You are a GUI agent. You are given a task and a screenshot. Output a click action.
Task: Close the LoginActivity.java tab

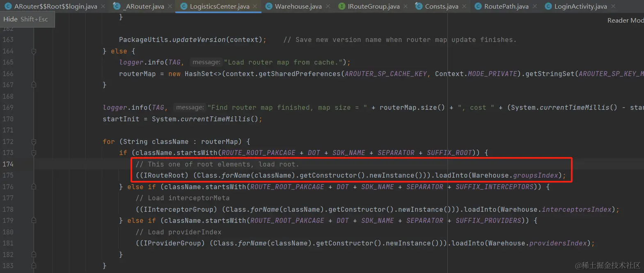pyautogui.click(x=613, y=6)
